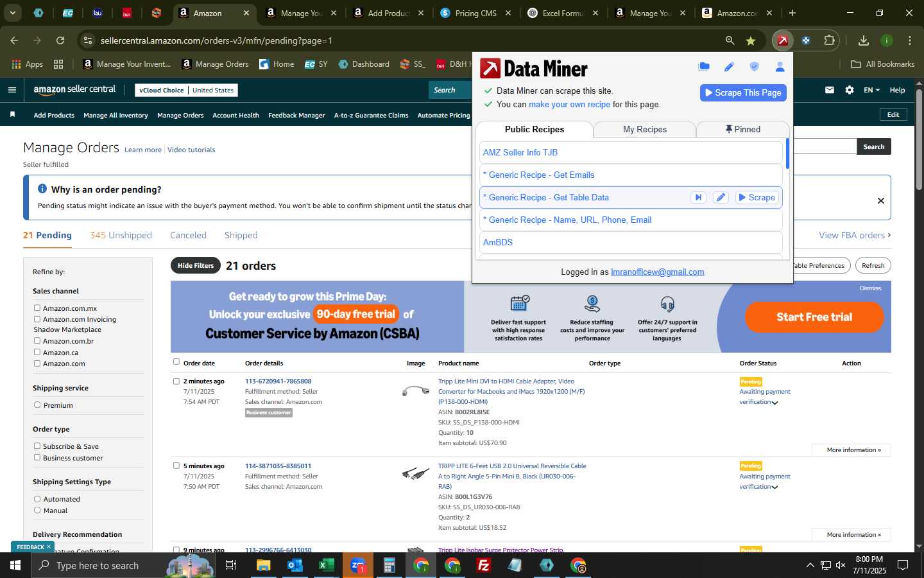The height and width of the screenshot is (578, 924).
Task: Click the zoom magnifier icon in address bar
Action: pyautogui.click(x=730, y=40)
